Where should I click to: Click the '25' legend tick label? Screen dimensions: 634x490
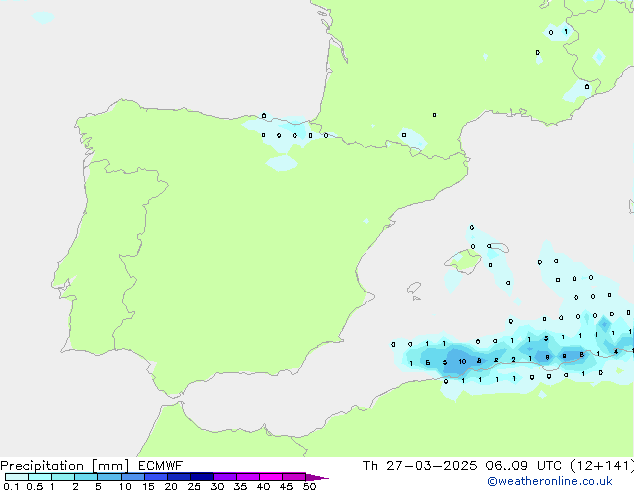pyautogui.click(x=194, y=486)
